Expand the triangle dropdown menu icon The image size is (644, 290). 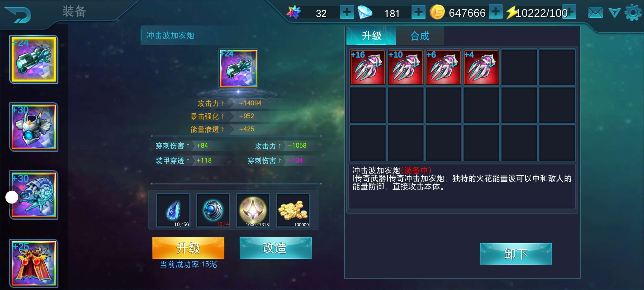tap(615, 13)
